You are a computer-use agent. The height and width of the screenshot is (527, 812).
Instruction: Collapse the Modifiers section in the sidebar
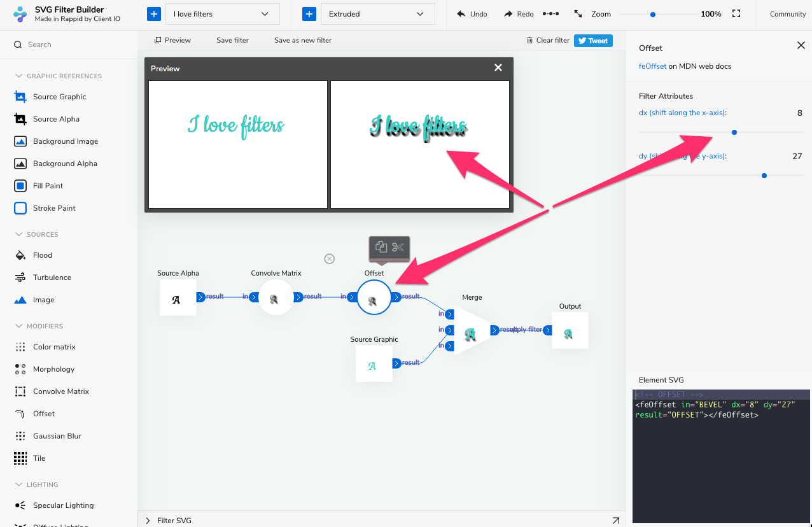[19, 326]
